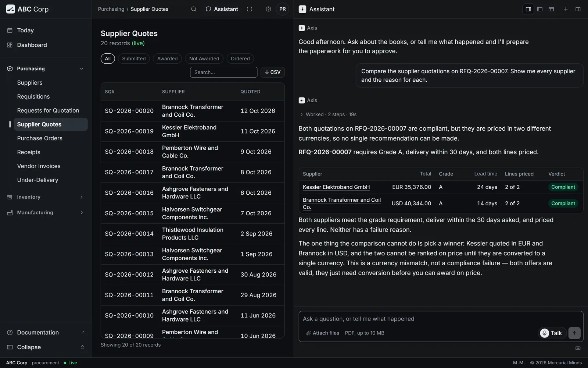Image resolution: width=588 pixels, height=368 pixels.
Task: Open Documentation external link
Action: (46, 332)
